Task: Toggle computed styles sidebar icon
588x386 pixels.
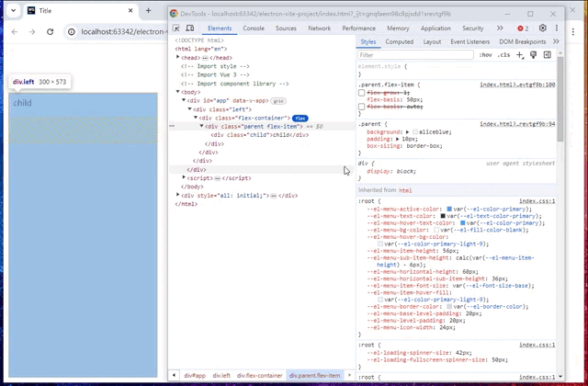Action: pyautogui.click(x=548, y=55)
